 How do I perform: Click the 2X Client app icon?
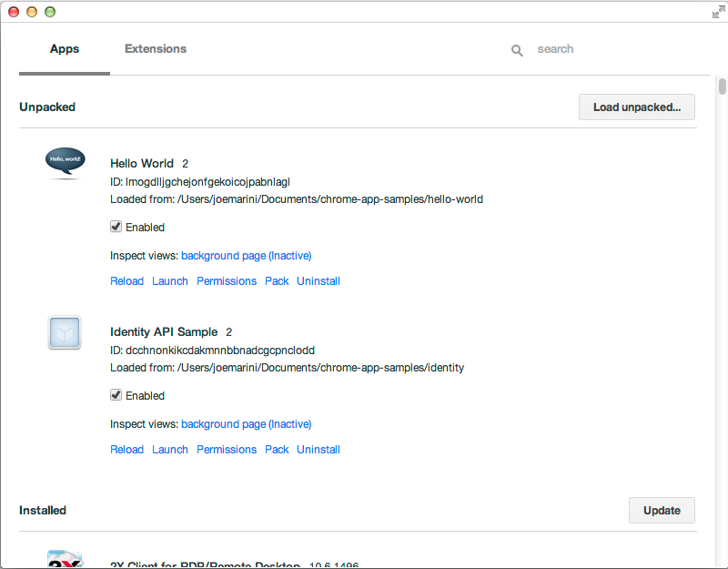[65, 559]
